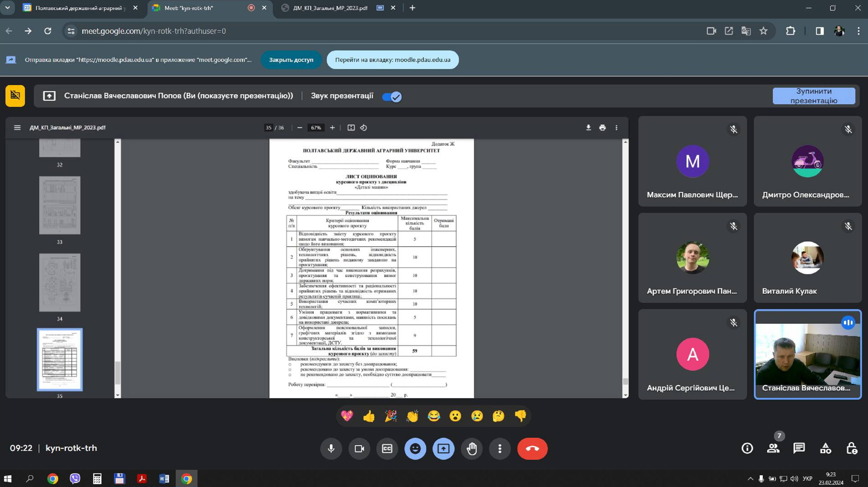Open activities shapes icon
868x487 pixels.
pyautogui.click(x=825, y=448)
